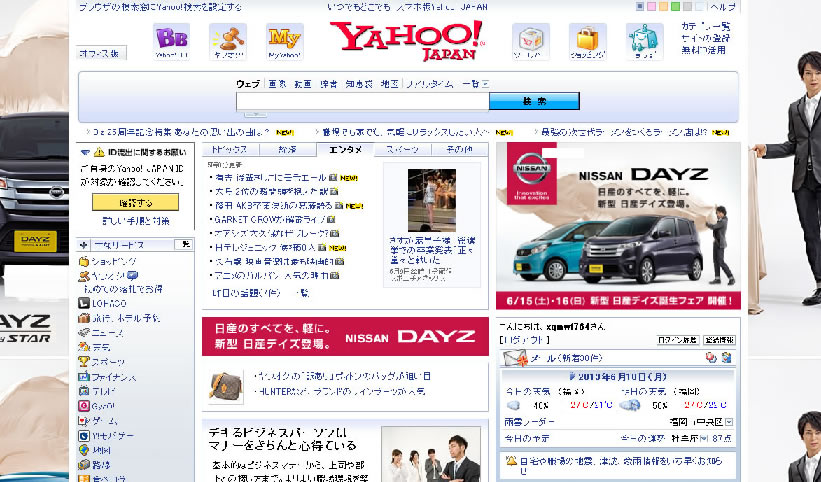The image size is (821, 482).
Task: Select the 動画 search tab
Action: coord(303,84)
